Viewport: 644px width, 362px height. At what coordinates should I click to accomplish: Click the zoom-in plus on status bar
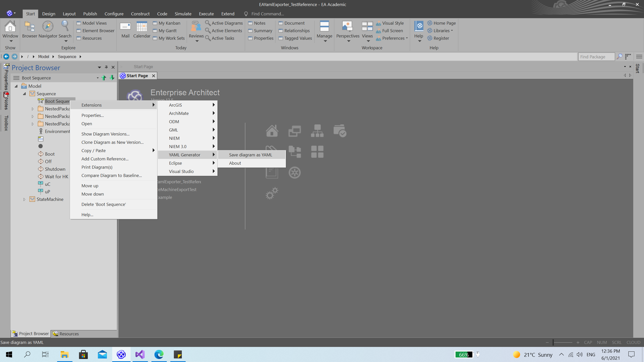click(578, 342)
